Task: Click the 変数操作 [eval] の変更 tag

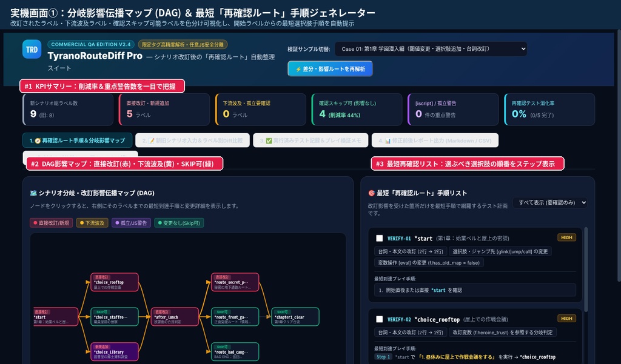Action: (x=429, y=263)
